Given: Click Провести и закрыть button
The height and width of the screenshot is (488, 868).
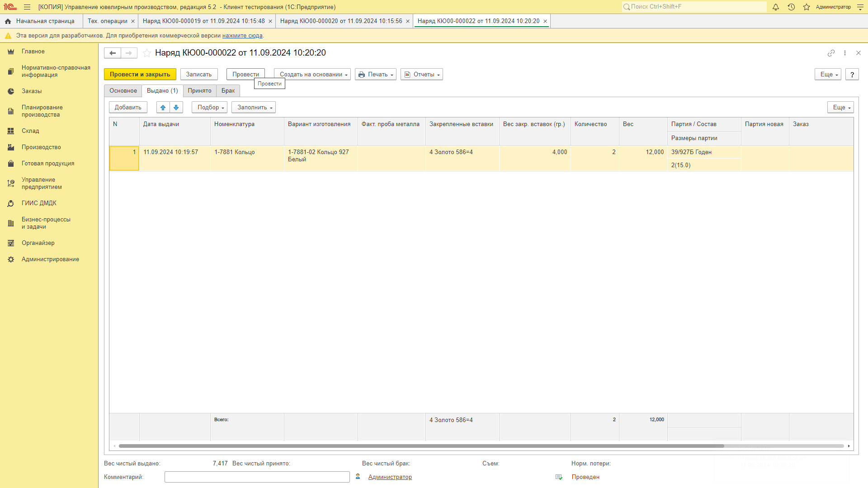Looking at the screenshot, I should coord(140,75).
